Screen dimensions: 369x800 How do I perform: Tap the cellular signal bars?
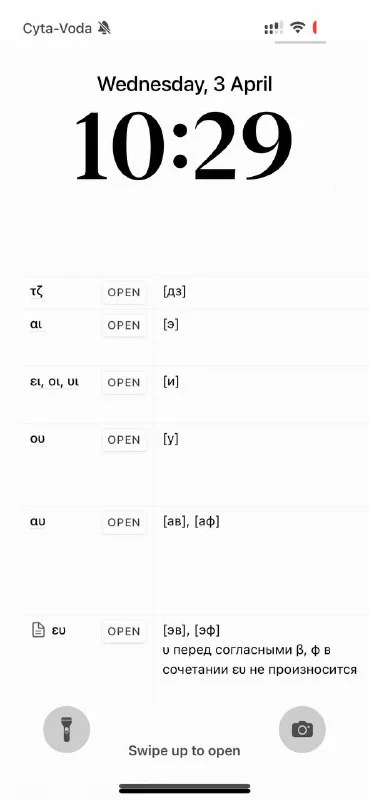coord(274,28)
